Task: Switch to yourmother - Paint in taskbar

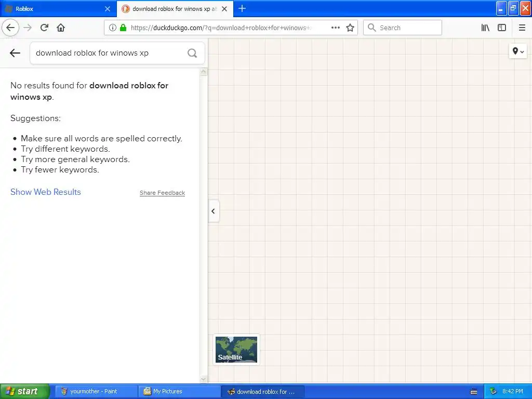Action: (x=96, y=391)
